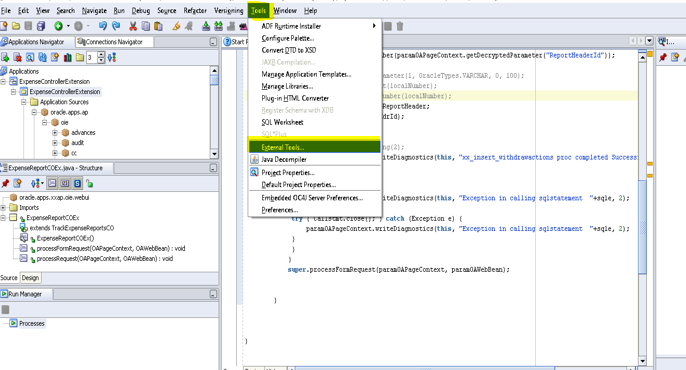Open the Versioning menu
Image resolution: width=686 pixels, height=370 pixels.
tap(228, 10)
